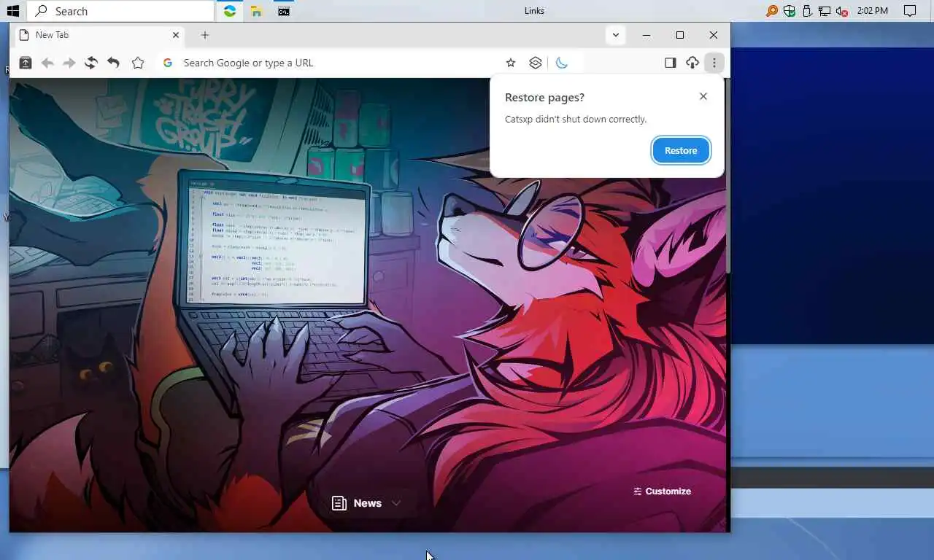This screenshot has height=560, width=934.
Task: Open a new tab with the plus button
Action: click(205, 35)
